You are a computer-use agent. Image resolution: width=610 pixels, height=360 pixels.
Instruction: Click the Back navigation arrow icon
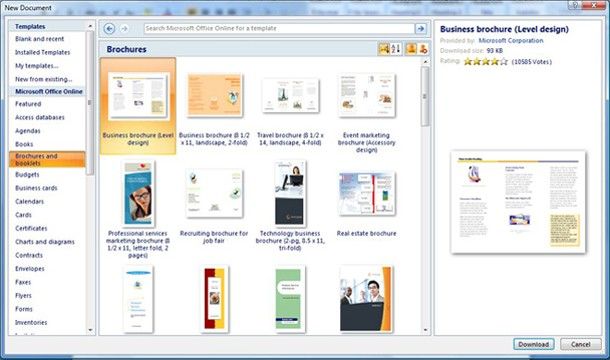pyautogui.click(x=109, y=28)
